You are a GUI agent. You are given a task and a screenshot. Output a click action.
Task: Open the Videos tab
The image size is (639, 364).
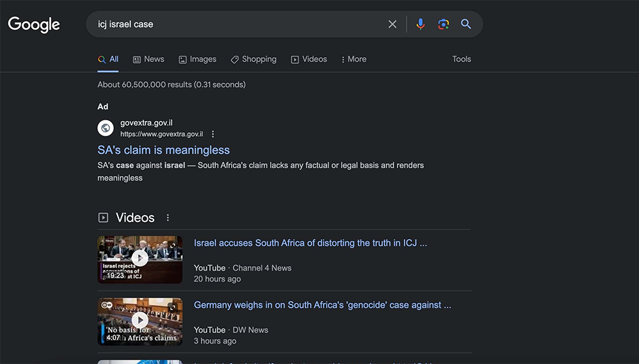click(x=308, y=59)
